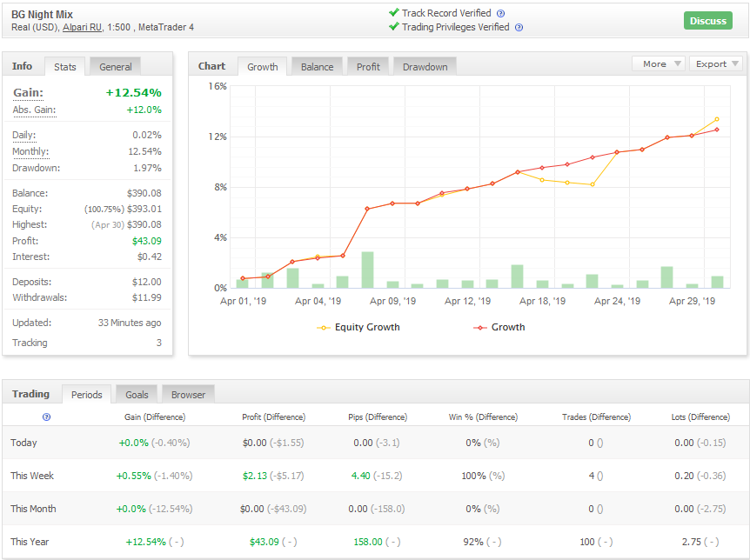Click the Win % (Difference) column header
Screen dimensions: 750x560
[x=483, y=417]
